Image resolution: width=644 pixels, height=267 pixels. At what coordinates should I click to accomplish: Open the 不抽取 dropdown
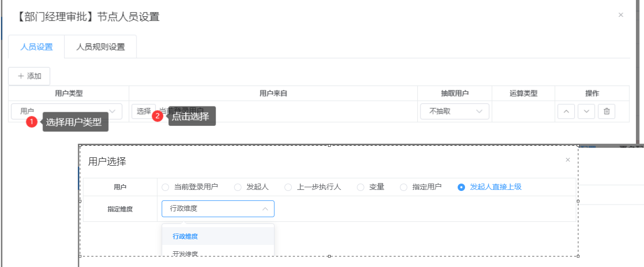point(455,111)
